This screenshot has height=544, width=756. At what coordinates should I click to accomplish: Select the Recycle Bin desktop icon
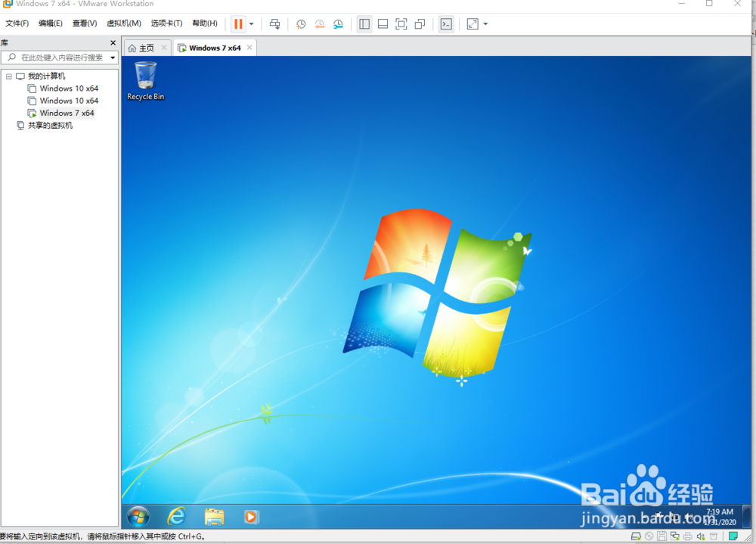coord(146,81)
